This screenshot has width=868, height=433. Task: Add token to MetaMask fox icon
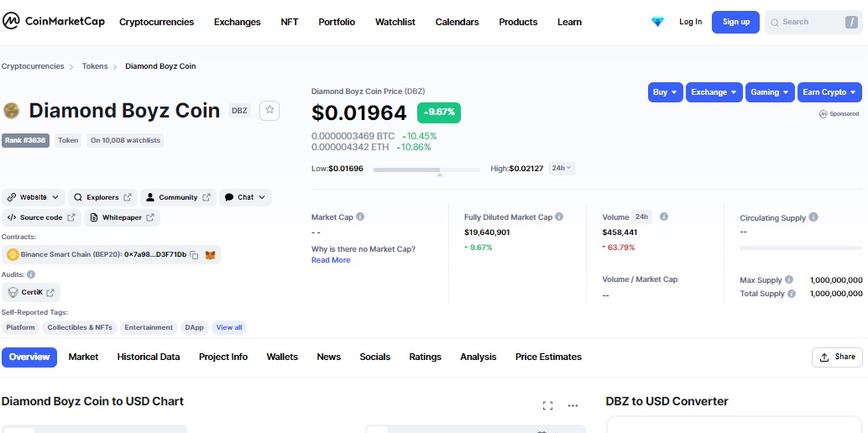tap(211, 255)
